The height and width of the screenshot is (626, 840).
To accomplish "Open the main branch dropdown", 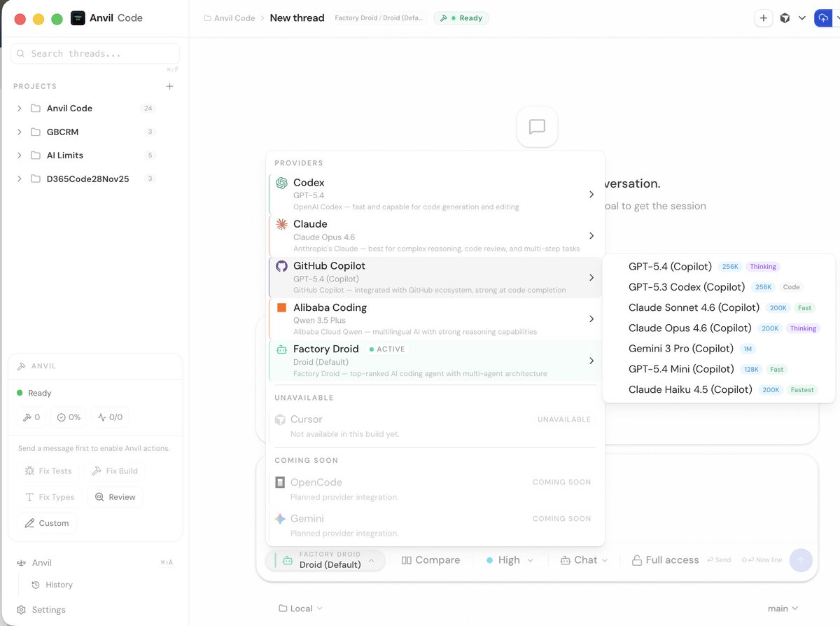I will (783, 608).
